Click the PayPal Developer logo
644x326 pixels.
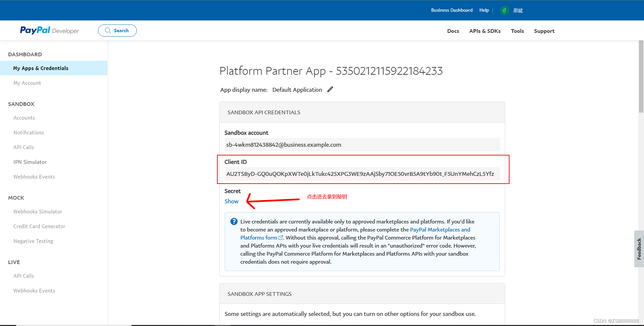49,30
